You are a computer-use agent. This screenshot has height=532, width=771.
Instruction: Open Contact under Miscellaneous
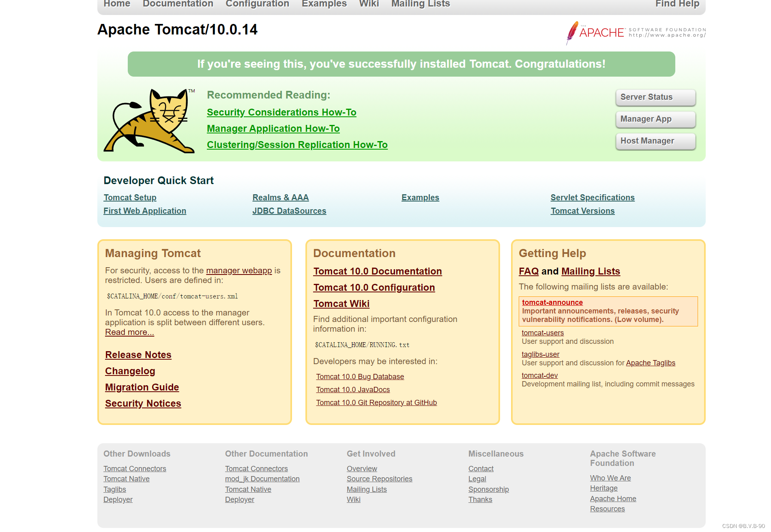pos(481,469)
